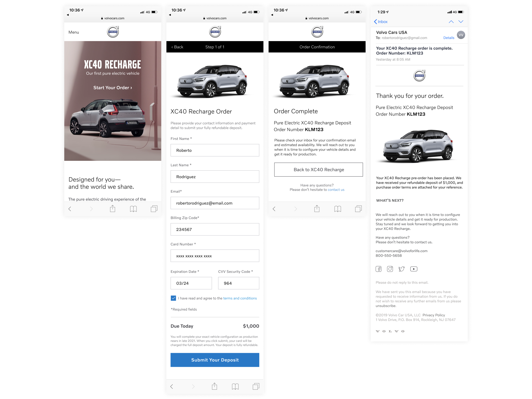Click XC40 car image in email
Viewport: 532px width, 399px height.
(x=418, y=146)
